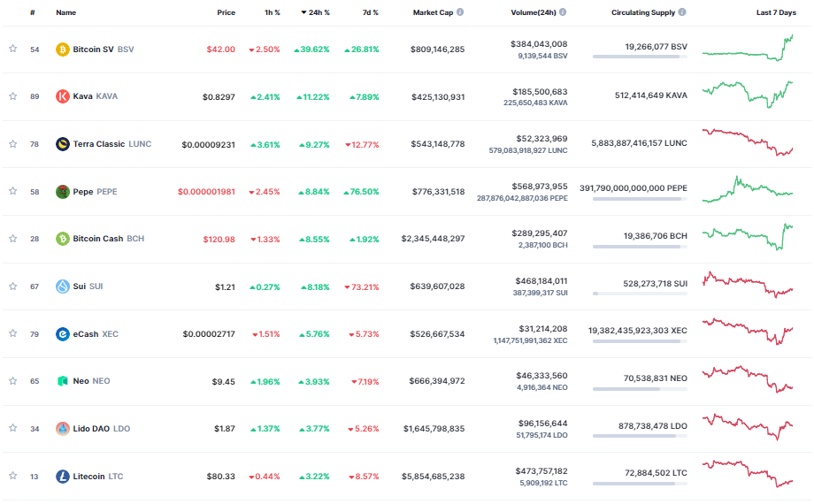Click Litecoin volume $473,757,182
Screen dimensions: 814x504
pos(541,471)
